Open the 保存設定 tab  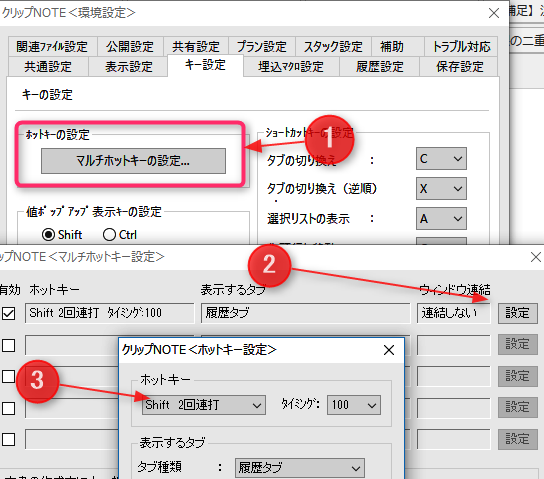point(460,67)
